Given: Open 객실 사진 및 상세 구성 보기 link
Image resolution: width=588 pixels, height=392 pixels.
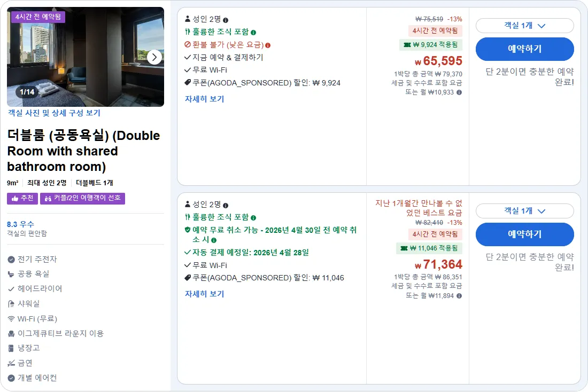Looking at the screenshot, I should [54, 113].
